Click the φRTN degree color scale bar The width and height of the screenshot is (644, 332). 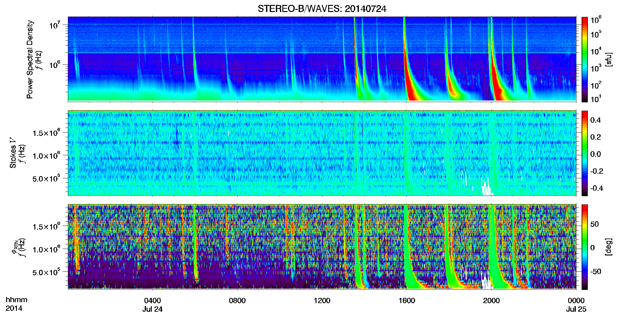(x=585, y=247)
